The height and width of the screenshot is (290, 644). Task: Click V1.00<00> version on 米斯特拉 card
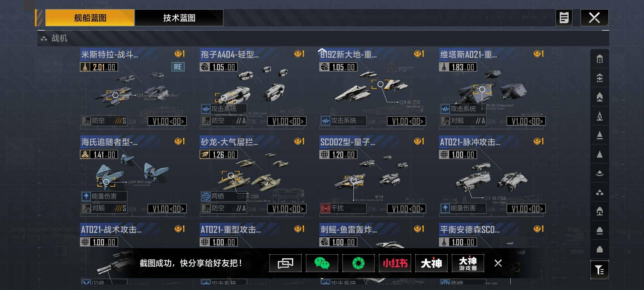(x=167, y=121)
